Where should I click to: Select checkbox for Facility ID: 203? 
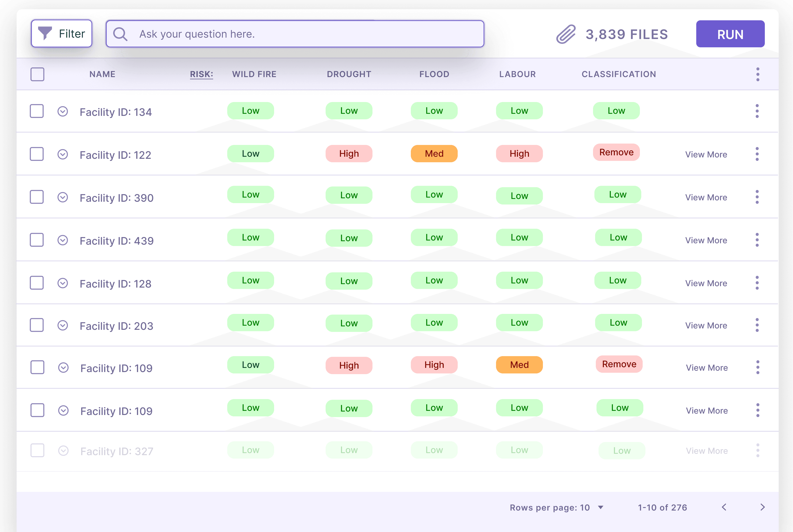pos(37,325)
